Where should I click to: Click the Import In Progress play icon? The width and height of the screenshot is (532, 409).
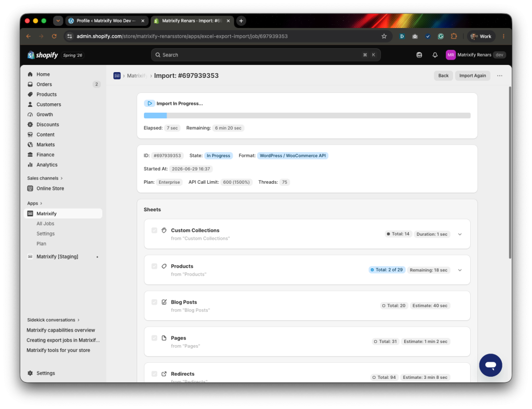click(x=149, y=103)
